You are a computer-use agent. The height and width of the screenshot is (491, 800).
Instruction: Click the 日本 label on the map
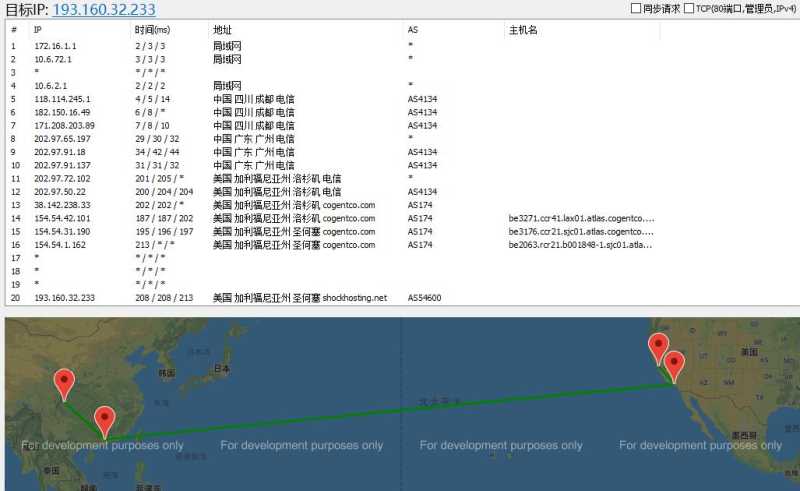[x=221, y=369]
